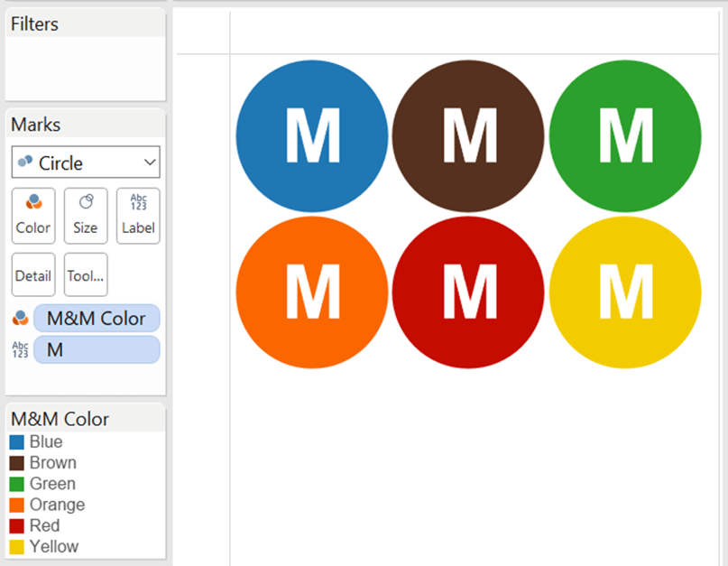Viewport: 728px width, 566px height.
Task: Click the M&M Color pill on Marks
Action: pos(96,318)
